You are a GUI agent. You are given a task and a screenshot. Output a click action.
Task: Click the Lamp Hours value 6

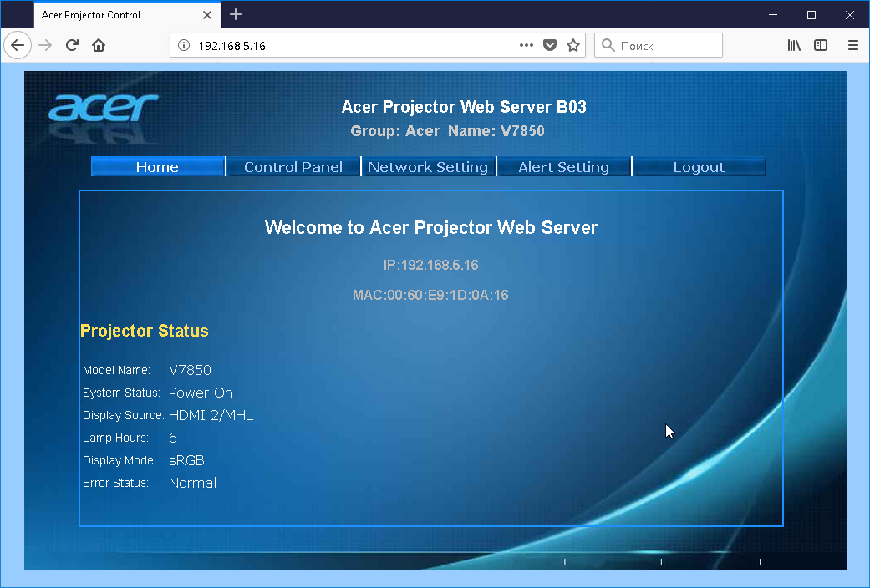(172, 438)
